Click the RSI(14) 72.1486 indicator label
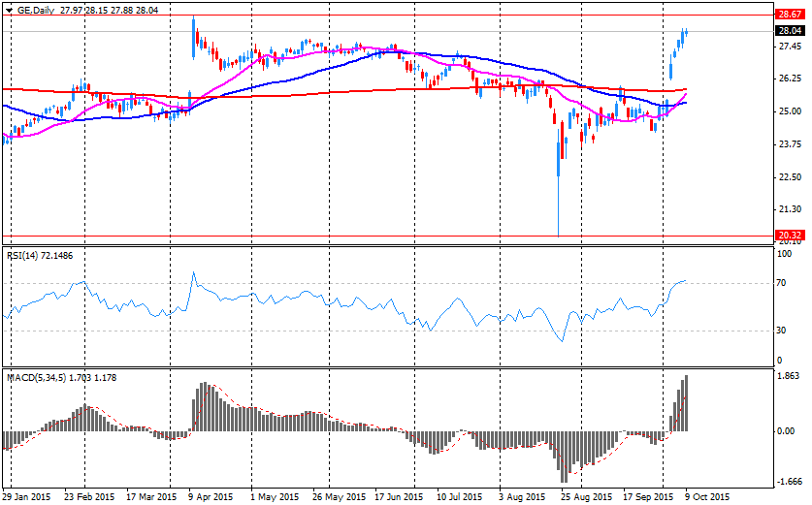812x505 pixels. pyautogui.click(x=40, y=256)
